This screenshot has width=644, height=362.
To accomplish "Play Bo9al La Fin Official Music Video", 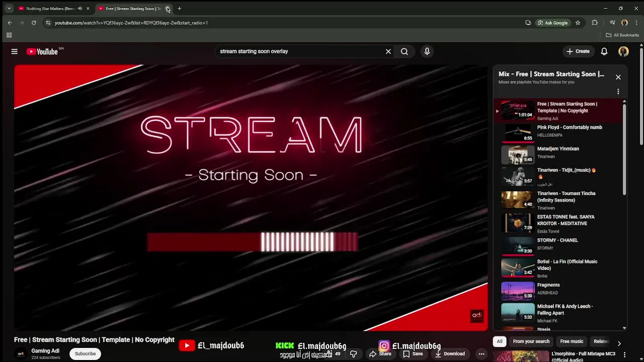I will (558, 268).
